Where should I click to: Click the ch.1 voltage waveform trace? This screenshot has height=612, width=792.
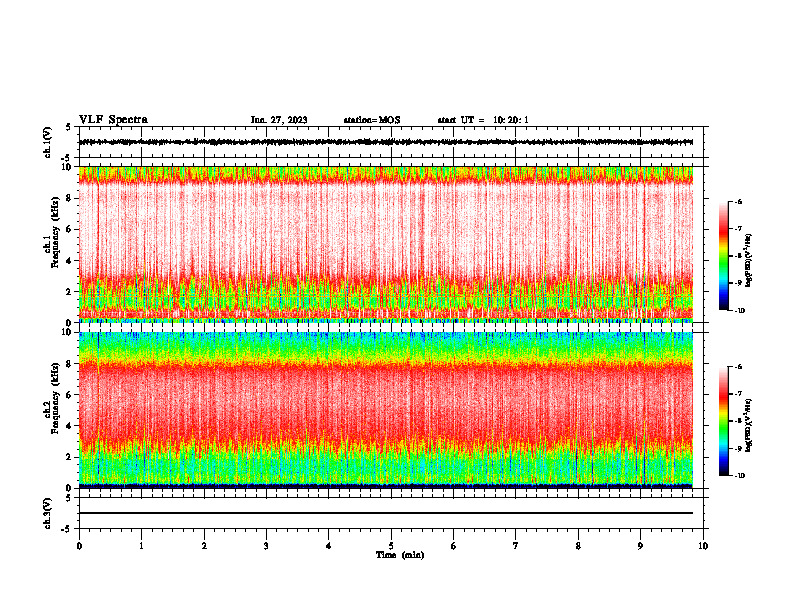click(386, 142)
